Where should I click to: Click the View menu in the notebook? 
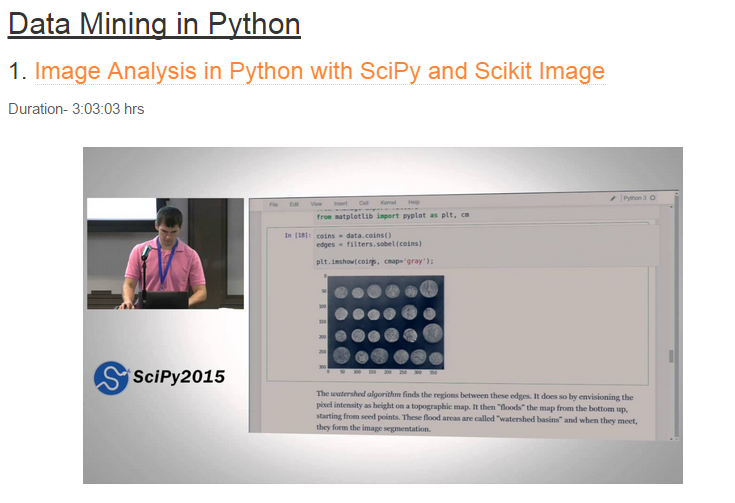(x=316, y=204)
